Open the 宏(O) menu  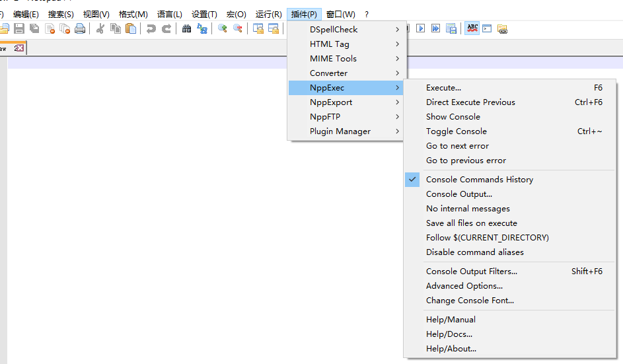(237, 15)
